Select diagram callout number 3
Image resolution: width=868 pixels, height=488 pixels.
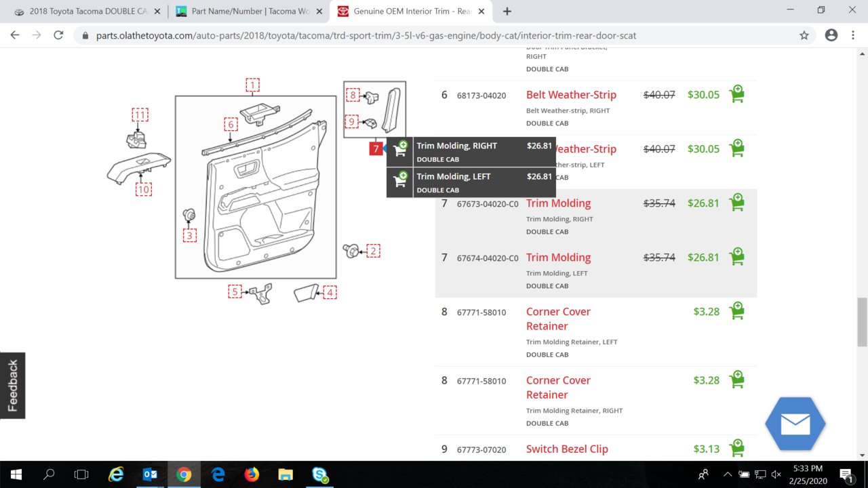(190, 235)
